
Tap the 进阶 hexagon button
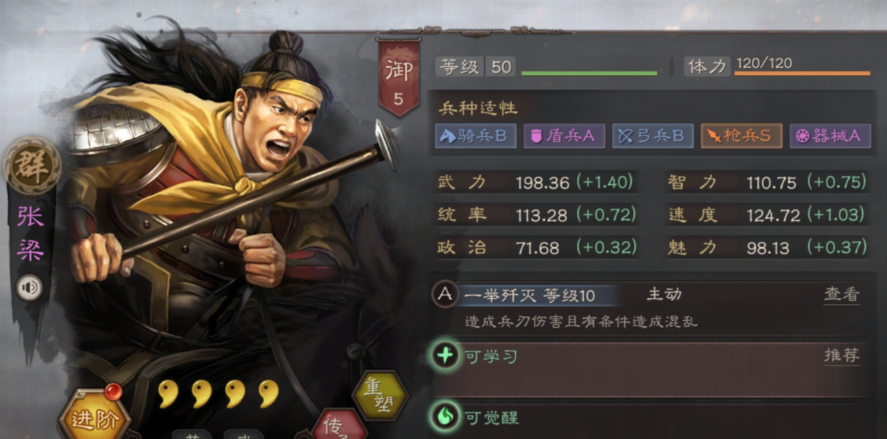94,417
